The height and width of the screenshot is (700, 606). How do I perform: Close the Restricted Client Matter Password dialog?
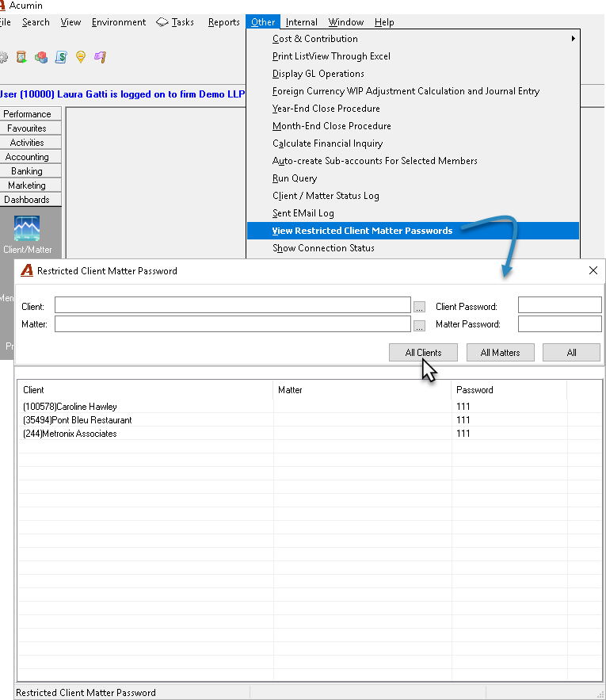(593, 270)
